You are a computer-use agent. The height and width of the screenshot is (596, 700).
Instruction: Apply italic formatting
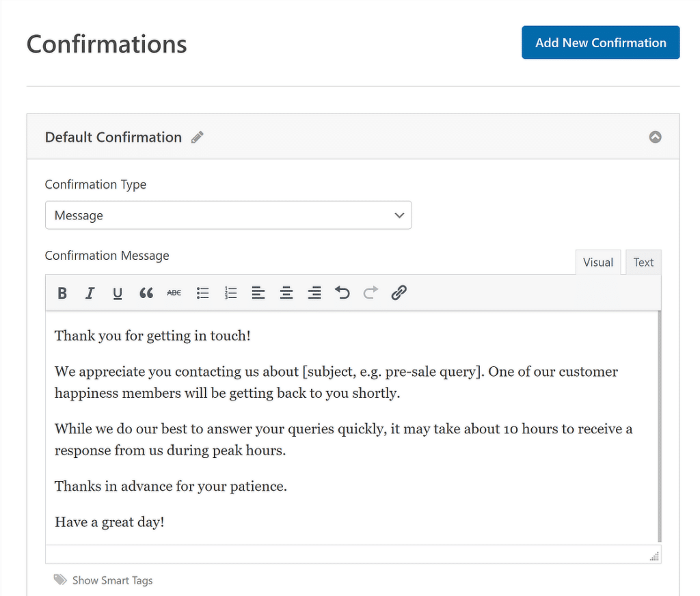coord(90,293)
